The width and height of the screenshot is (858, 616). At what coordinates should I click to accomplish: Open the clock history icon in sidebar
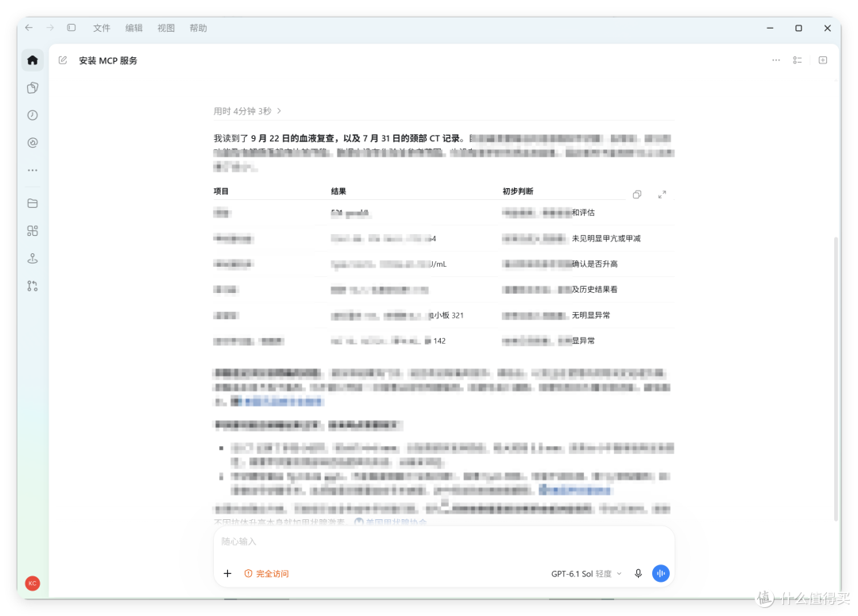[33, 115]
